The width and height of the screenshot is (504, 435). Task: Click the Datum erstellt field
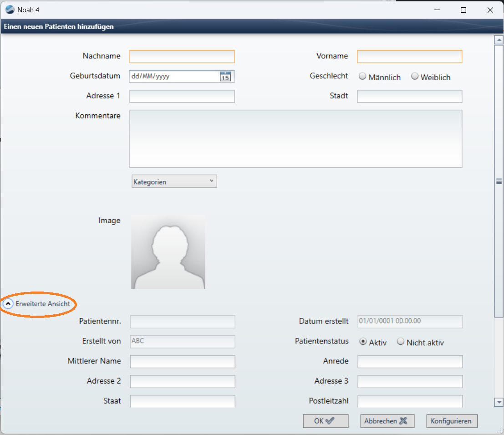tap(410, 322)
